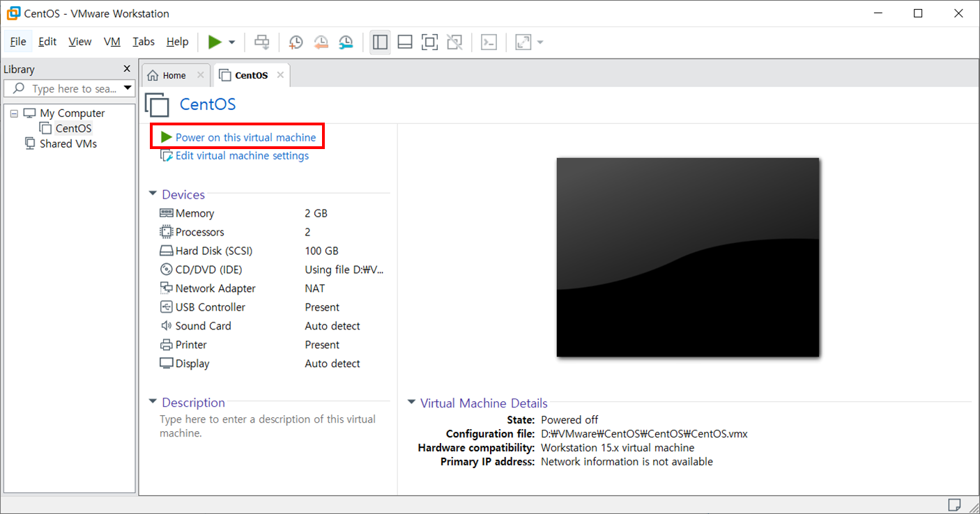
Task: Click the black VM screen preview thumbnail
Action: point(687,257)
